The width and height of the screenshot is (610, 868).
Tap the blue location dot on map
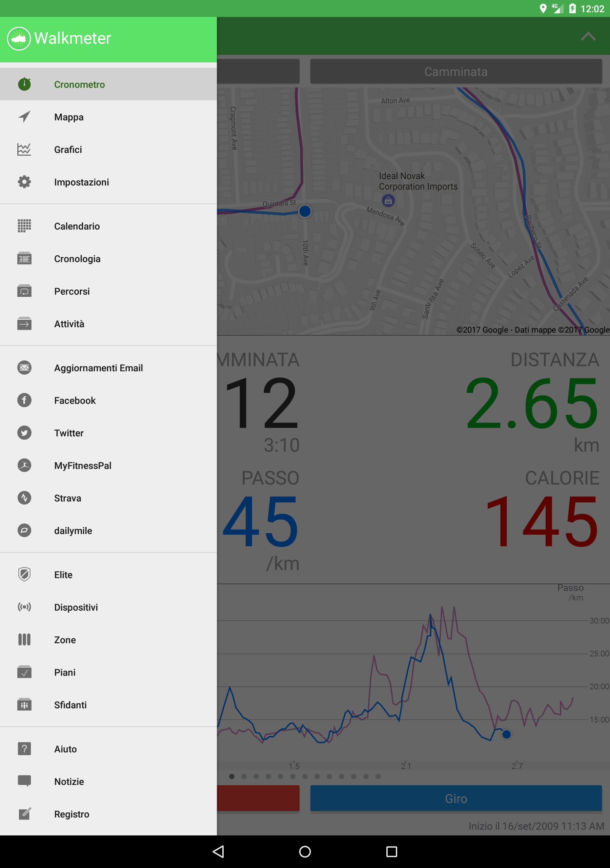coord(305,211)
